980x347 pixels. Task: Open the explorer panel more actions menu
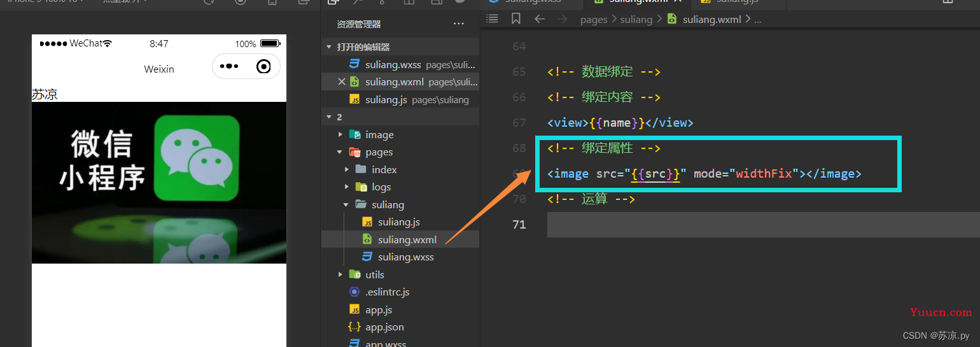tap(458, 24)
